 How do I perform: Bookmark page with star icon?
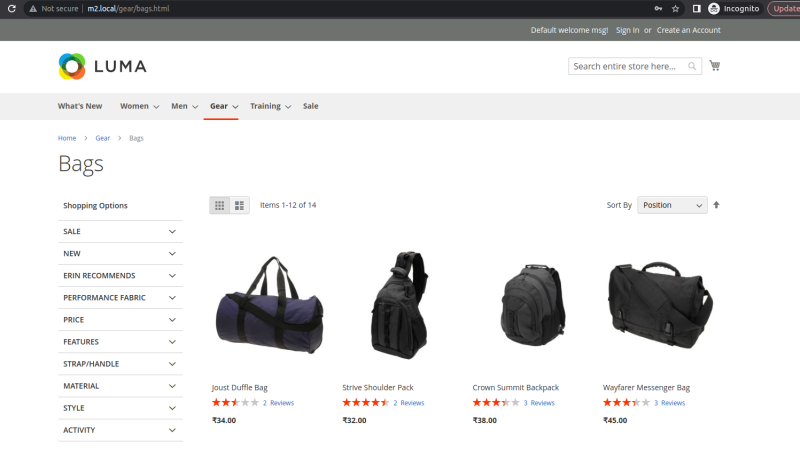[x=676, y=8]
